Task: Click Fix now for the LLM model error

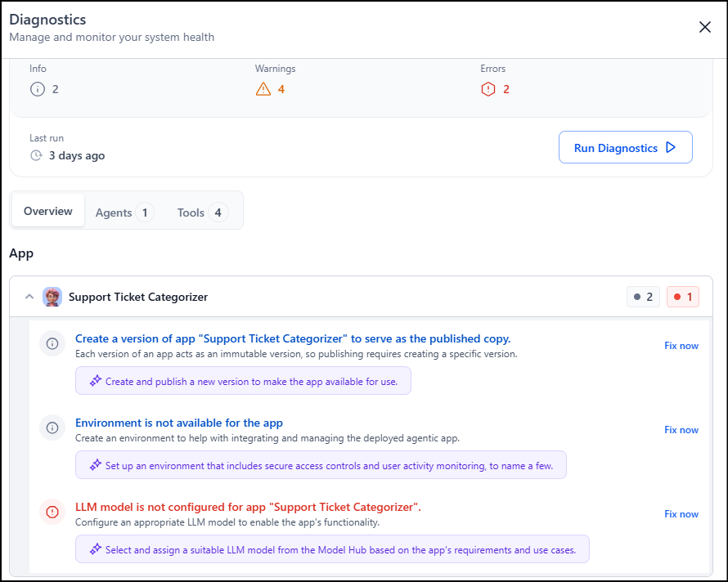Action: tap(681, 514)
